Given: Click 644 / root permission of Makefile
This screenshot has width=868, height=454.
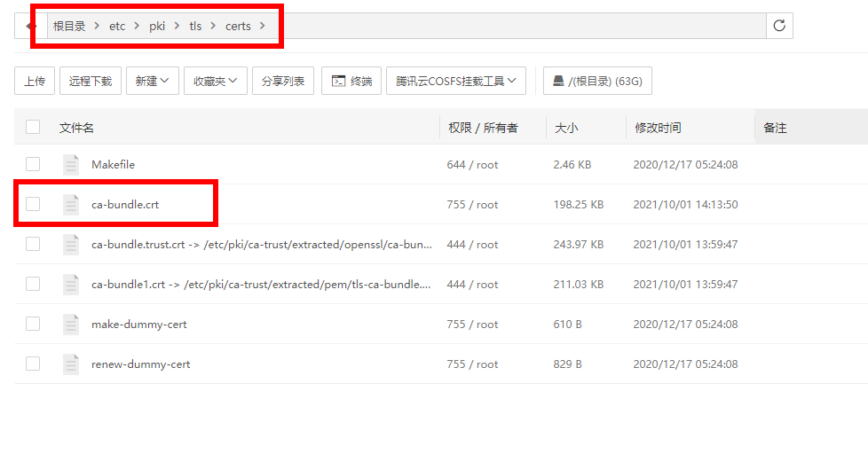Looking at the screenshot, I should tap(473, 164).
